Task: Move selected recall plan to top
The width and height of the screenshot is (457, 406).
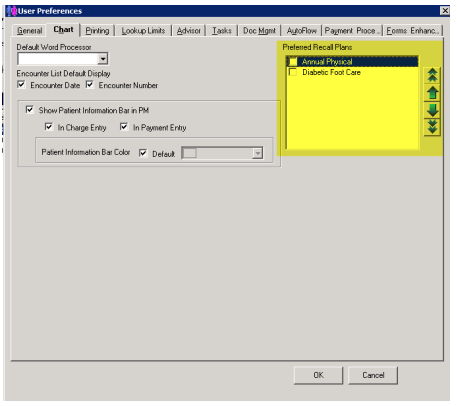Action: coord(432,75)
